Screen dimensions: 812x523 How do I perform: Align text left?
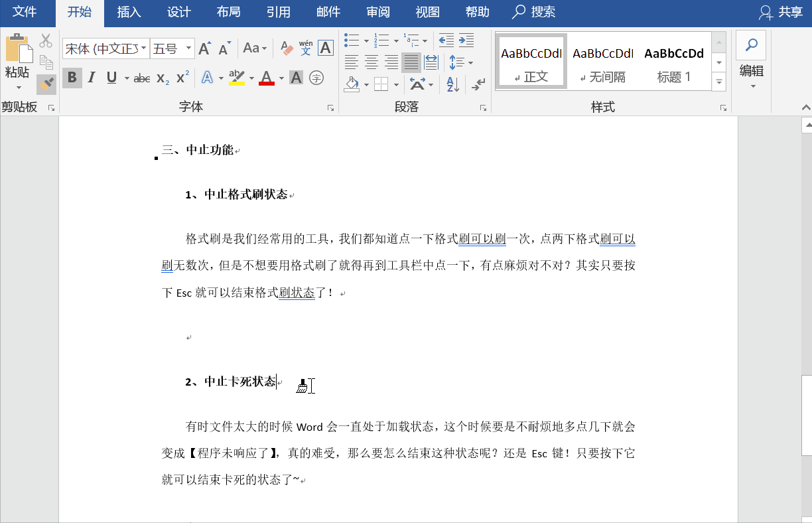(x=351, y=62)
